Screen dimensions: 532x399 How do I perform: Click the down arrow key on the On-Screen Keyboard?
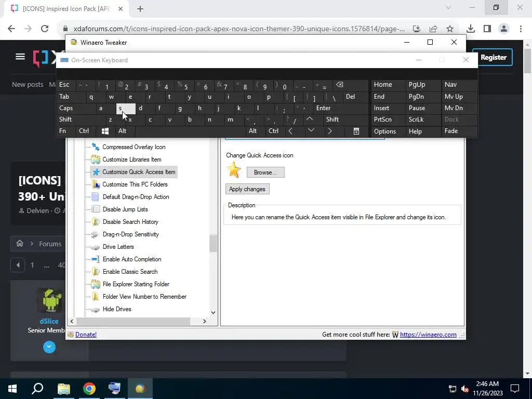click(x=311, y=130)
